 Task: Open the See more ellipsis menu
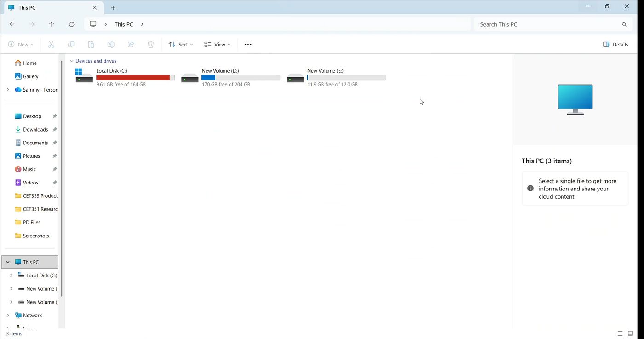click(248, 45)
